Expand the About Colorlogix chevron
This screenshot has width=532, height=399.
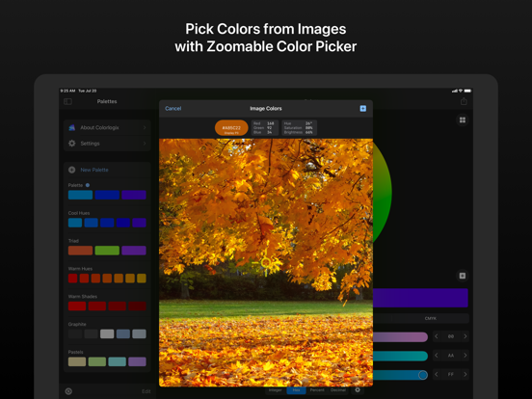(145, 127)
